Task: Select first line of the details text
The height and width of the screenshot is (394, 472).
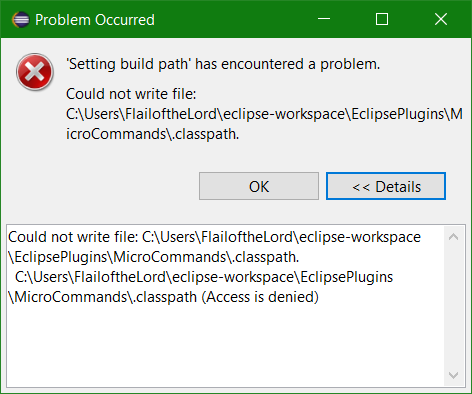Action: coord(214,237)
